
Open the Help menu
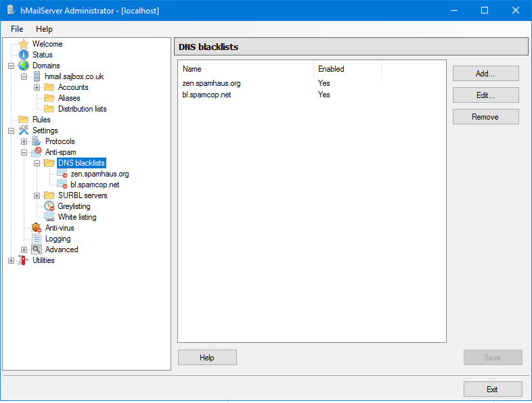(44, 29)
